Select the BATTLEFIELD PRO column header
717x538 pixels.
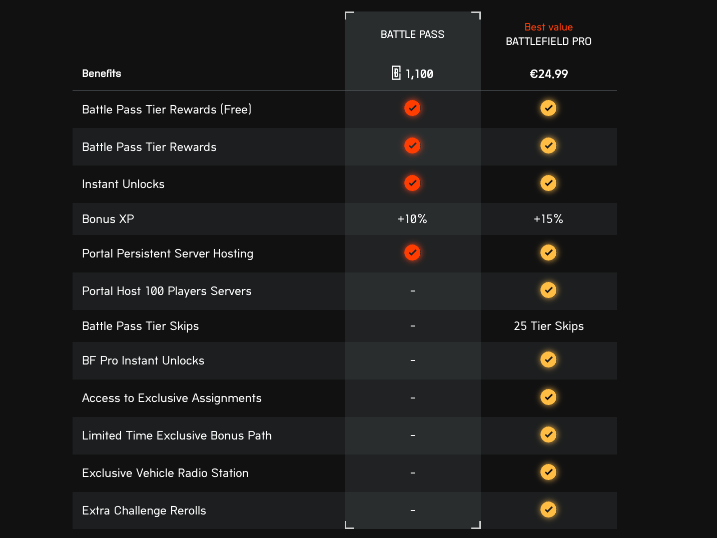coord(548,42)
